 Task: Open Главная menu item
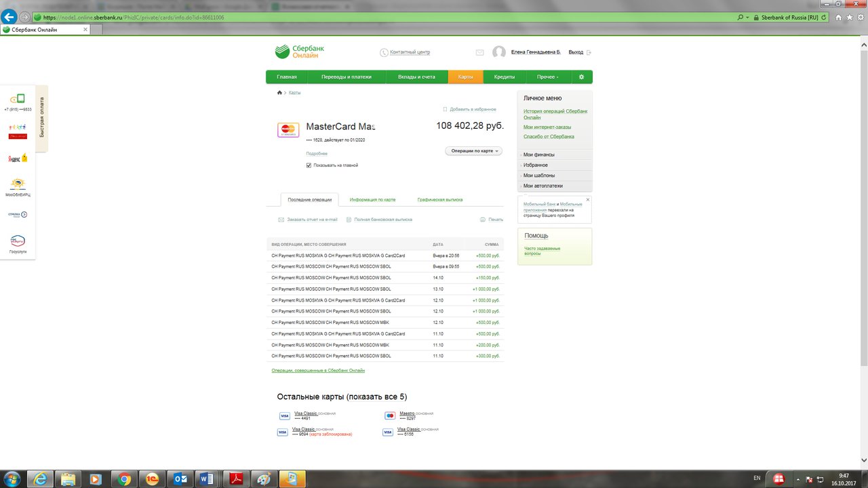(287, 77)
